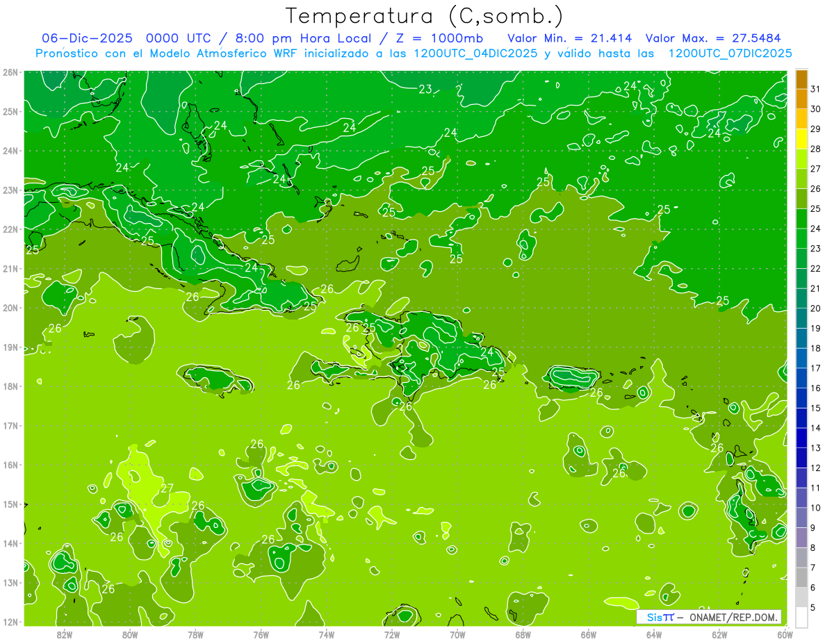Click the longitude axis label 82W

(x=65, y=634)
